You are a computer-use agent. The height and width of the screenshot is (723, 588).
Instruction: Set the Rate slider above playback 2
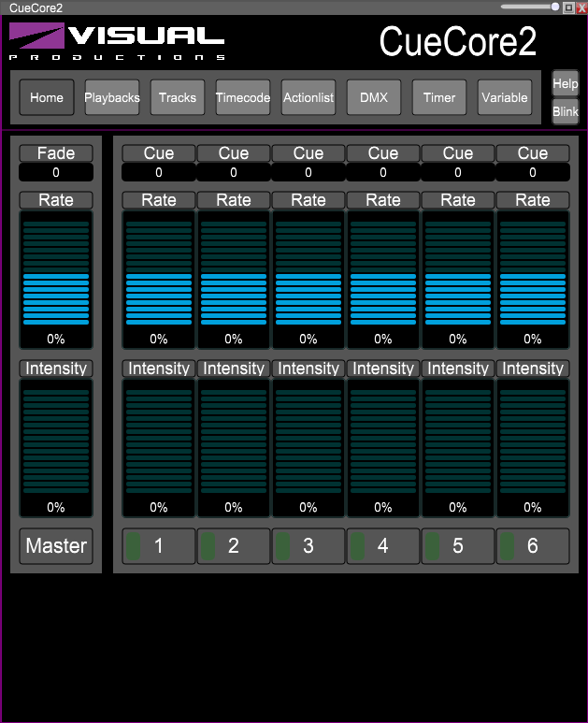(x=233, y=280)
